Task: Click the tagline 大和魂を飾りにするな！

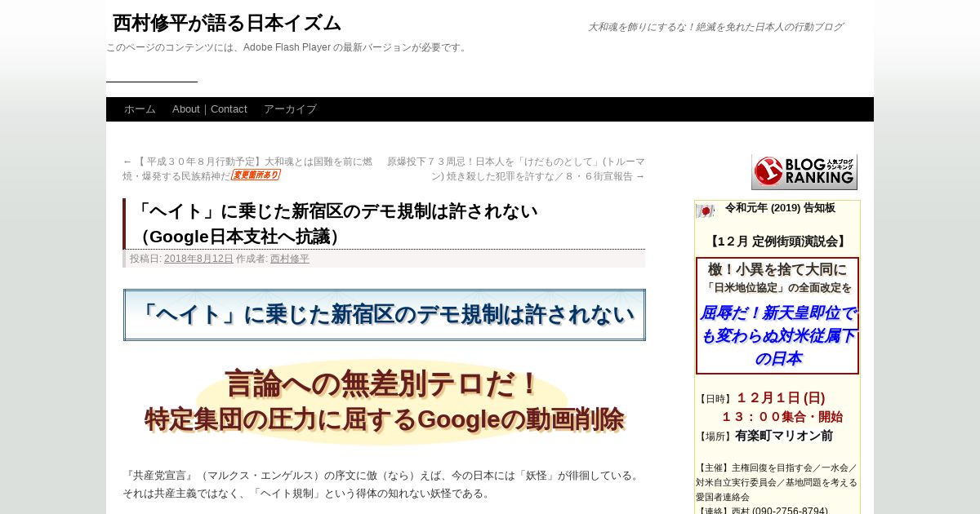Action: tap(715, 27)
